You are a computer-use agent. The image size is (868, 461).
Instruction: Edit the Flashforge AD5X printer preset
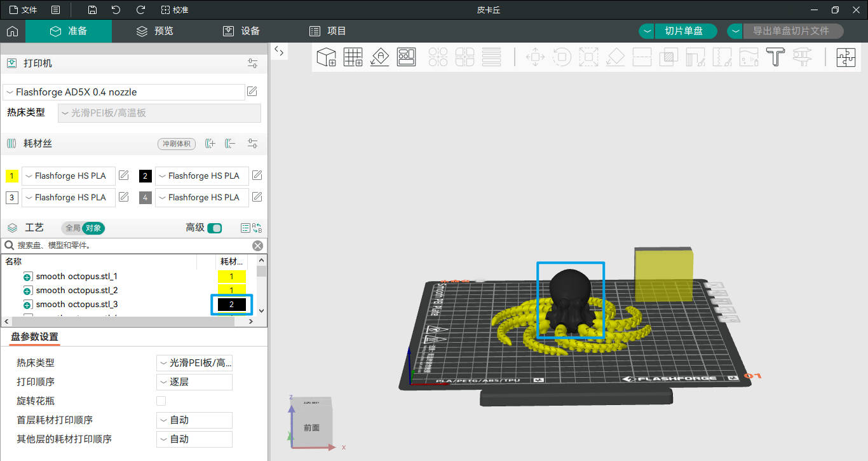(x=252, y=92)
